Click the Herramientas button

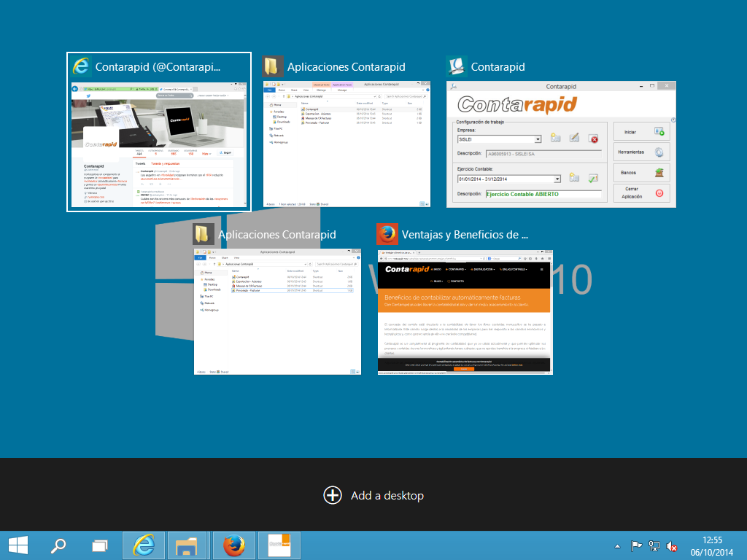(x=642, y=152)
